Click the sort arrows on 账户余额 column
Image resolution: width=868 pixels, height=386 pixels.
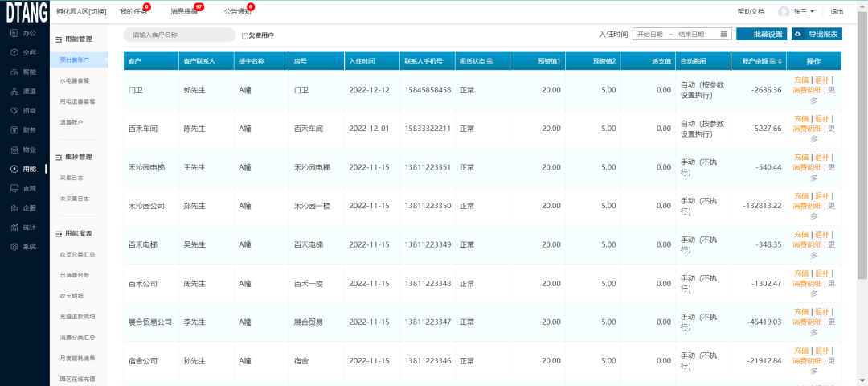780,61
